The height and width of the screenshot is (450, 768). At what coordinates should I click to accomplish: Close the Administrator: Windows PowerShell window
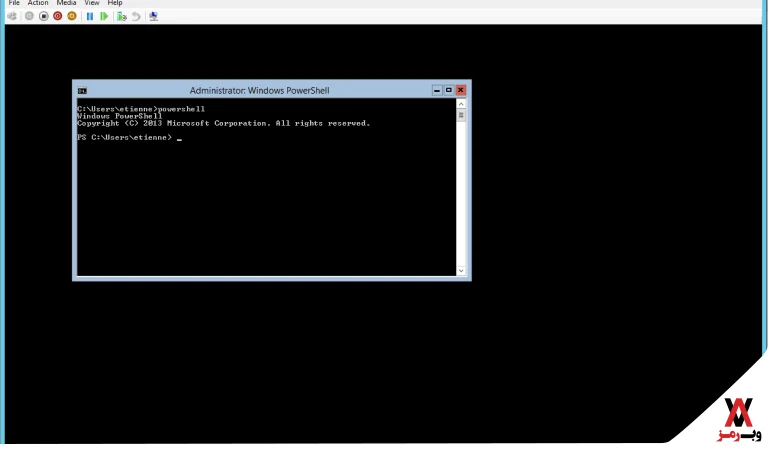pos(460,90)
